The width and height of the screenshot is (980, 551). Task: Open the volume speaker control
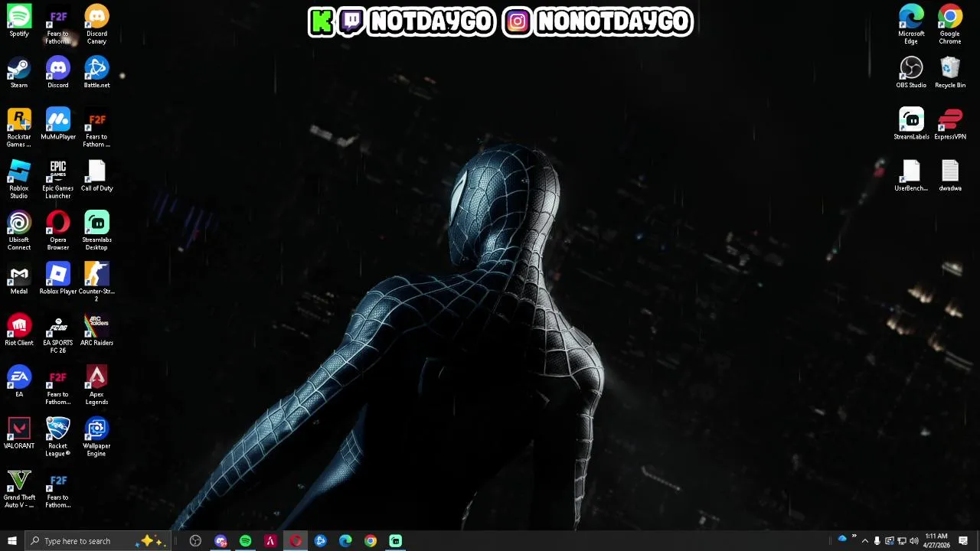point(913,541)
